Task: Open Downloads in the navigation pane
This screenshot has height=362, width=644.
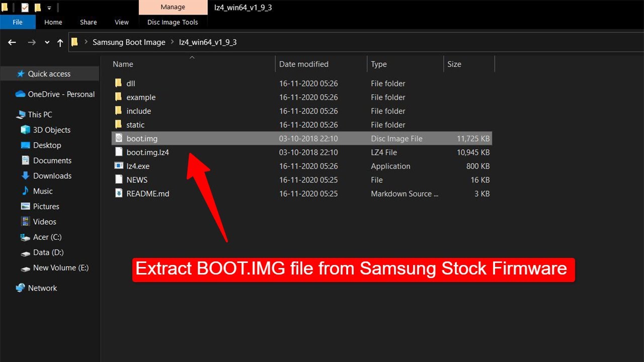Action: pos(52,175)
